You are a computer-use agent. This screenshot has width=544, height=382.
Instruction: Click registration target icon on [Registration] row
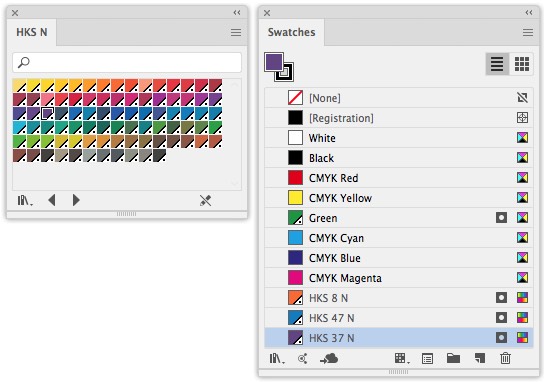pos(522,118)
